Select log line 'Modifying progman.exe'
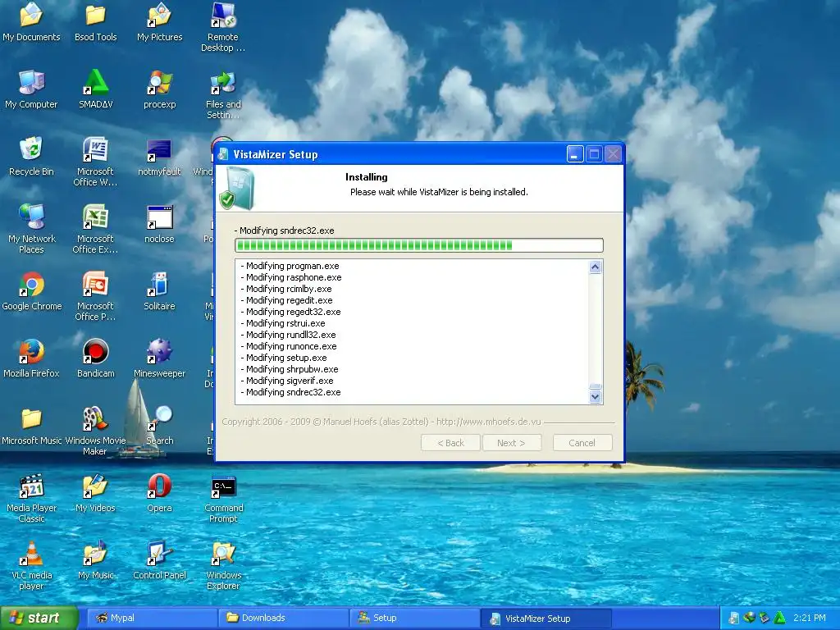840x630 pixels. (x=290, y=266)
